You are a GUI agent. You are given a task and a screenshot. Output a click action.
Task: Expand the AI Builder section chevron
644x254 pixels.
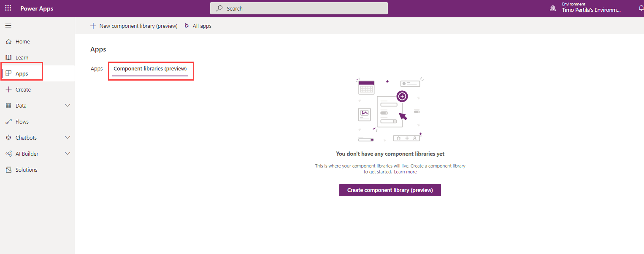[68, 154]
